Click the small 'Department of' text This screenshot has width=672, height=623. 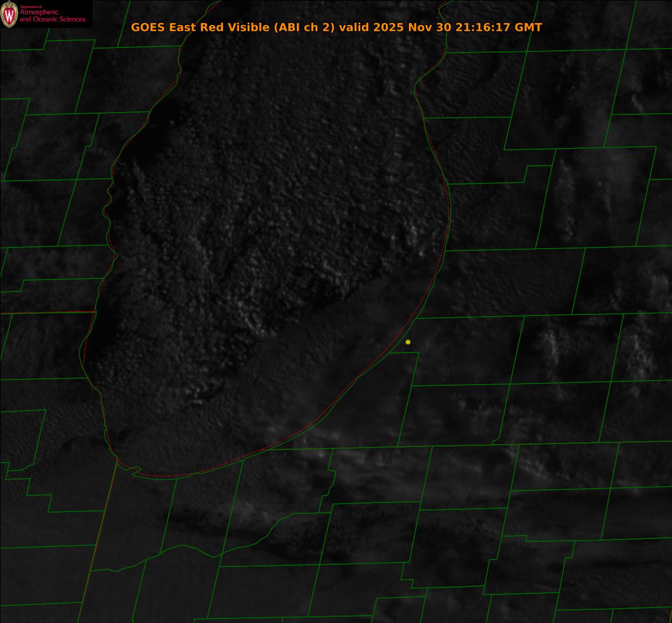pos(31,6)
